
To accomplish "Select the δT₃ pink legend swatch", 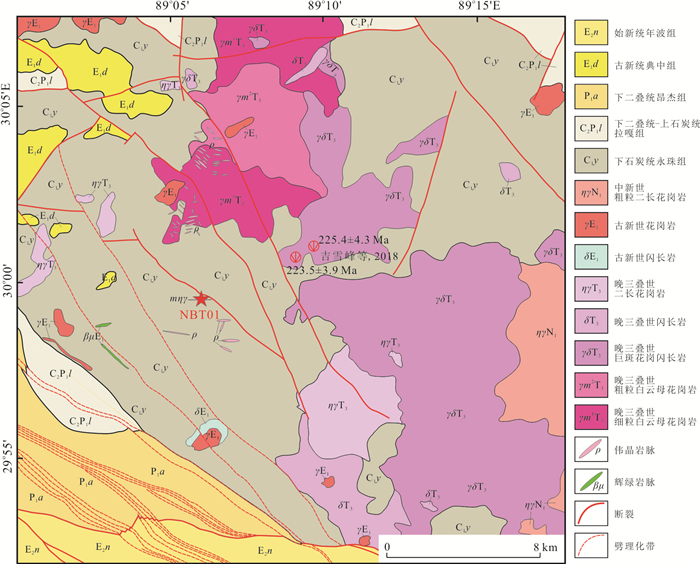I will point(591,321).
